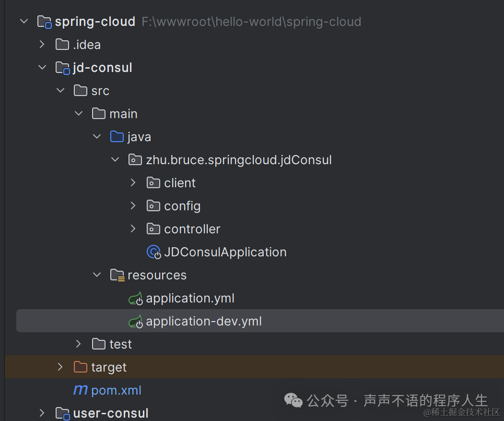This screenshot has width=504, height=421.
Task: Click the Spring leaf icon beside application.yml
Action: 136,298
